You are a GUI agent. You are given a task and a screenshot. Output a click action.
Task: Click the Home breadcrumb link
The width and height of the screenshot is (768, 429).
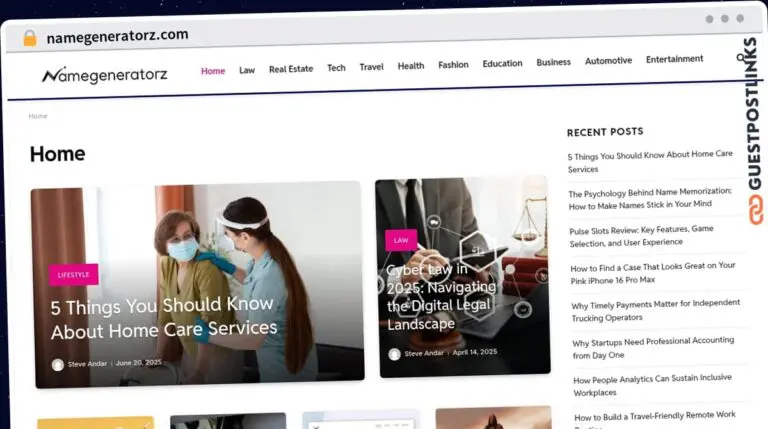(38, 116)
